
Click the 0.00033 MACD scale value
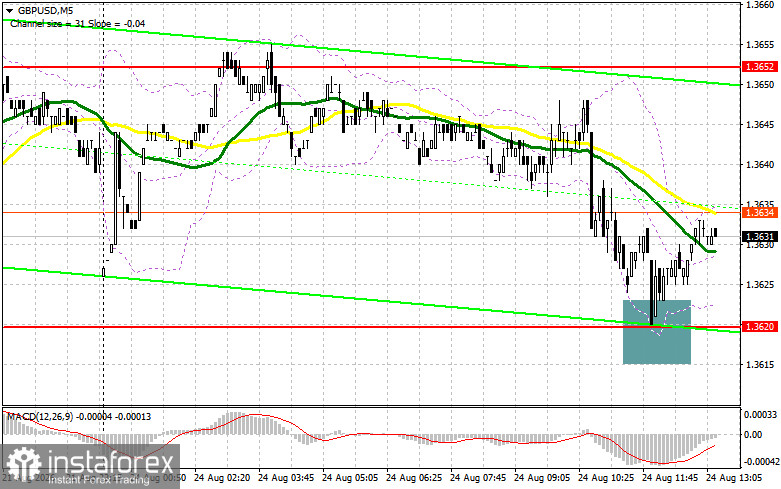point(760,414)
